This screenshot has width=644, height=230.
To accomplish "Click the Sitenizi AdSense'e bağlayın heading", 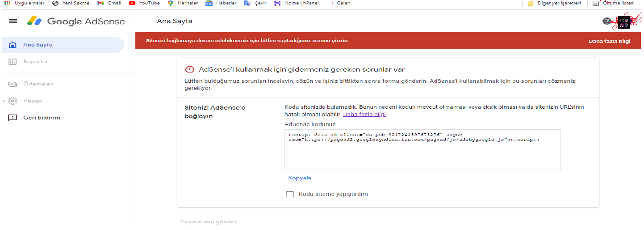I will coord(215,112).
